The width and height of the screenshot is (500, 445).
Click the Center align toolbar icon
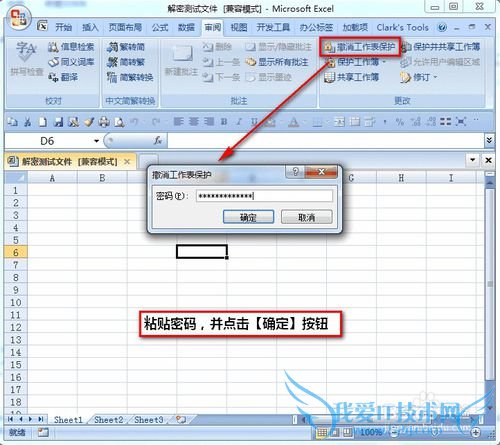(x=194, y=122)
